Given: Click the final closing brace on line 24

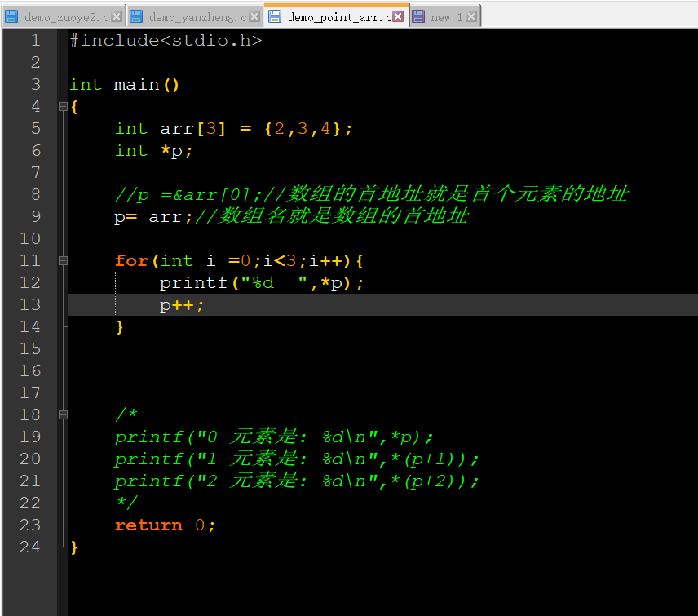Looking at the screenshot, I should tap(74, 547).
